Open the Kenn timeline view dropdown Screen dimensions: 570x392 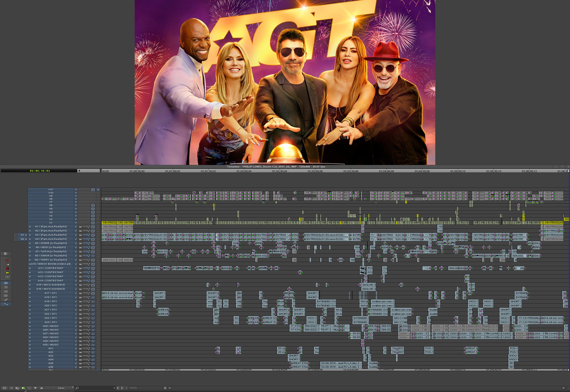62,388
